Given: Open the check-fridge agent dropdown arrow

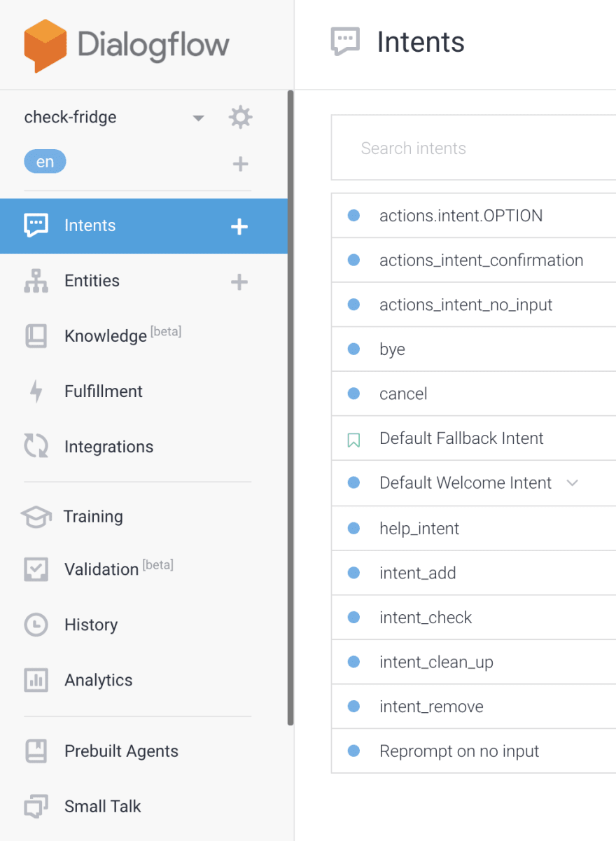Looking at the screenshot, I should [x=198, y=118].
